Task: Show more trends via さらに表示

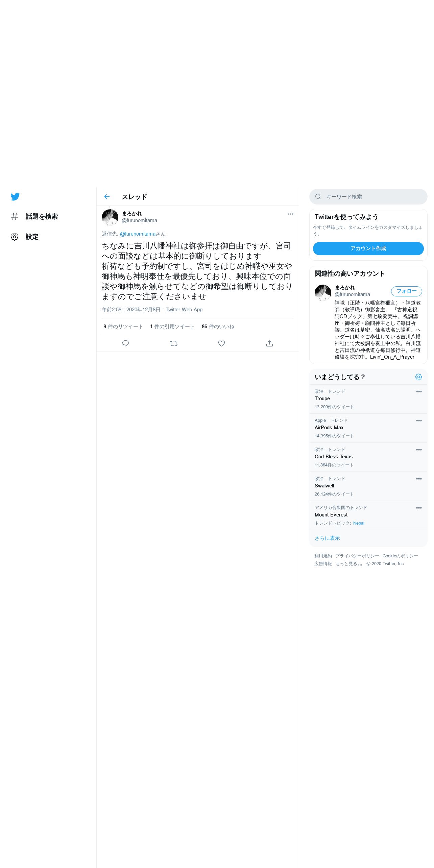Action: pyautogui.click(x=327, y=538)
